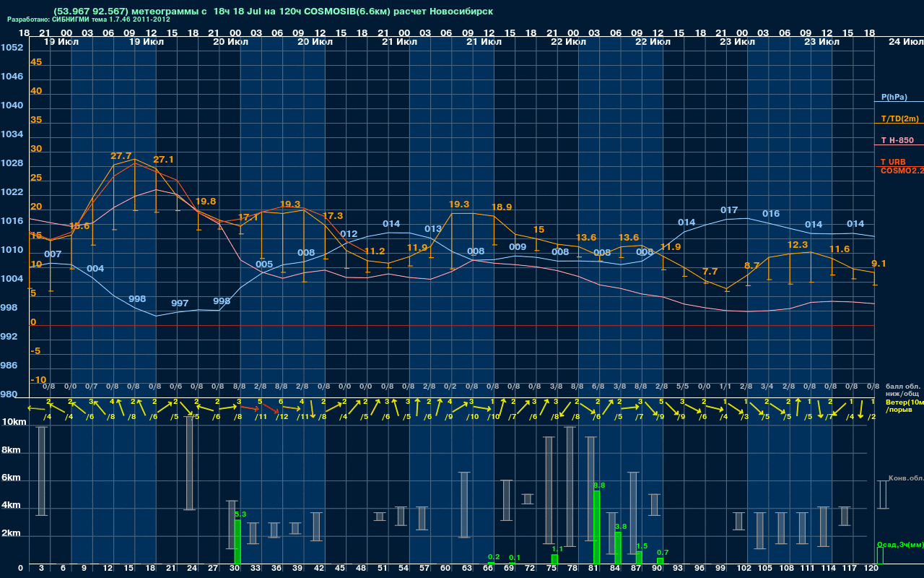Click the 016 pressure label

[771, 213]
